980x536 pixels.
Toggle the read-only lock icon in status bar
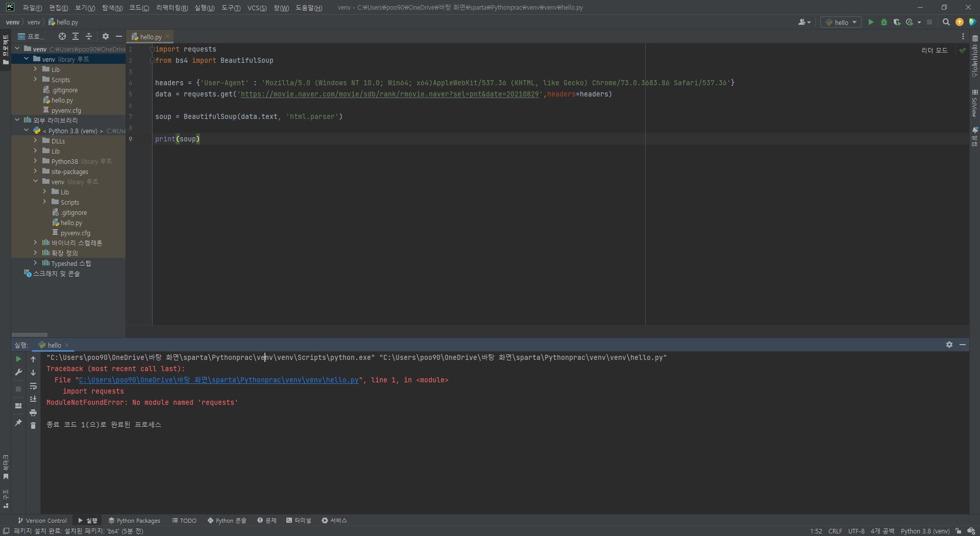click(959, 531)
